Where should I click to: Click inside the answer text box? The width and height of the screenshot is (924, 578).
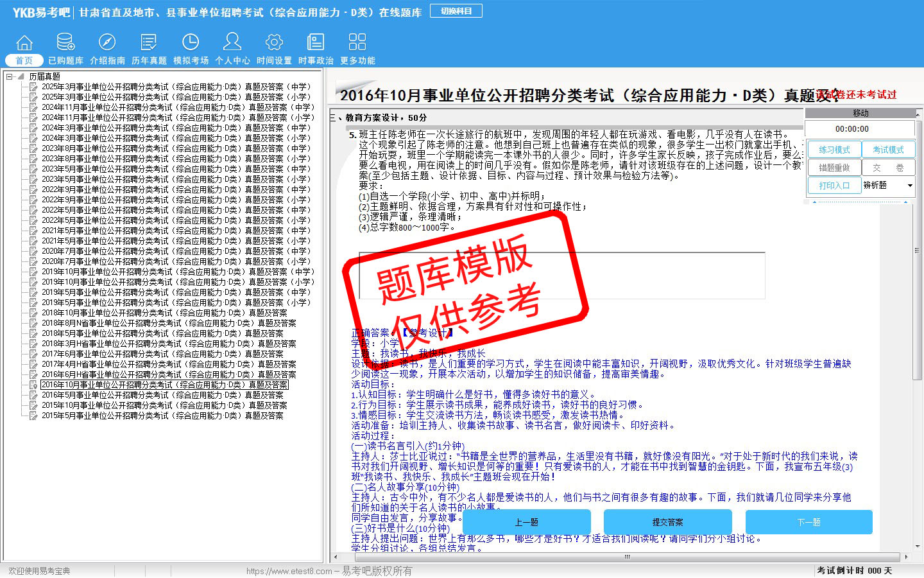561,276
